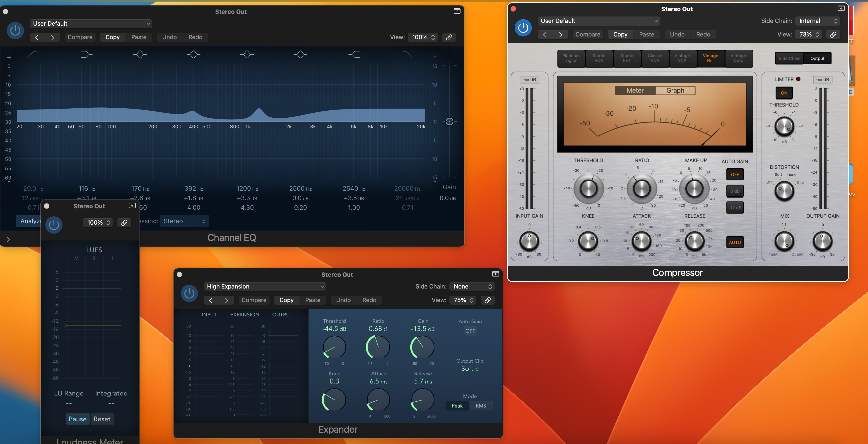Click Compare in the Channel EQ
The height and width of the screenshot is (444, 868).
80,37
